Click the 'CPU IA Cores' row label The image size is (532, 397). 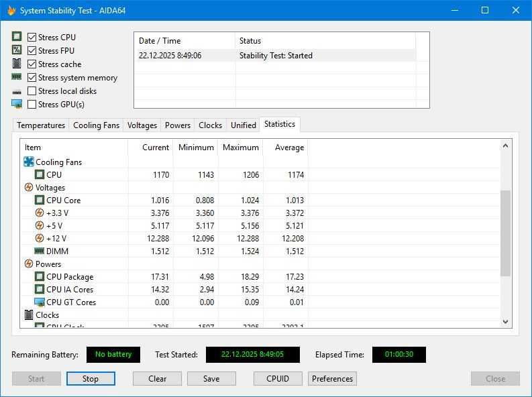(x=70, y=289)
